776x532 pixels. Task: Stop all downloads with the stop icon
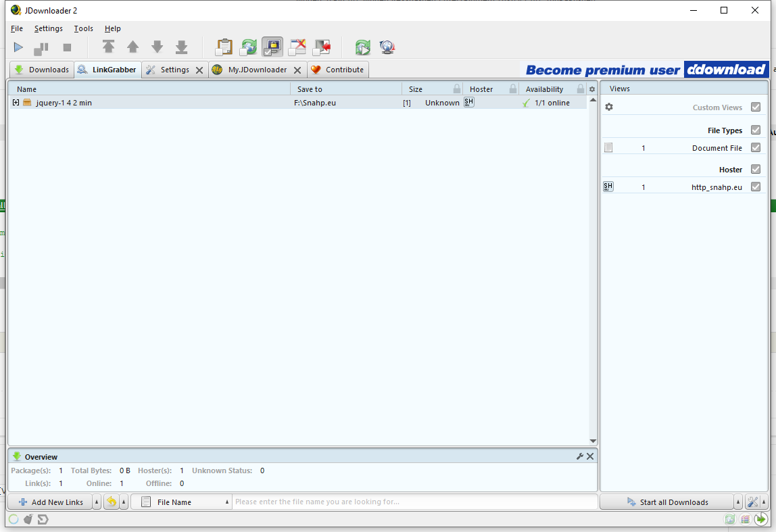(x=68, y=47)
